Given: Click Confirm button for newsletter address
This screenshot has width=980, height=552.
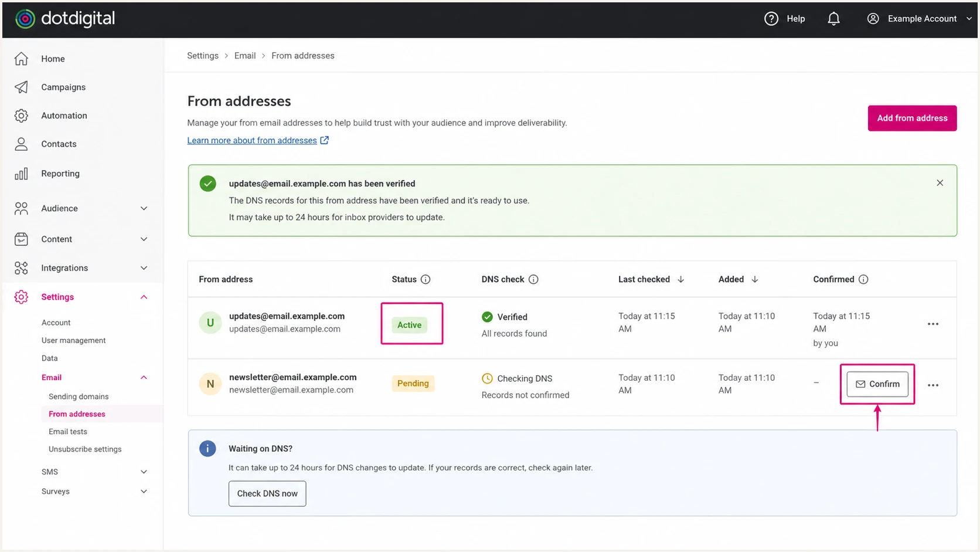Looking at the screenshot, I should pos(877,384).
